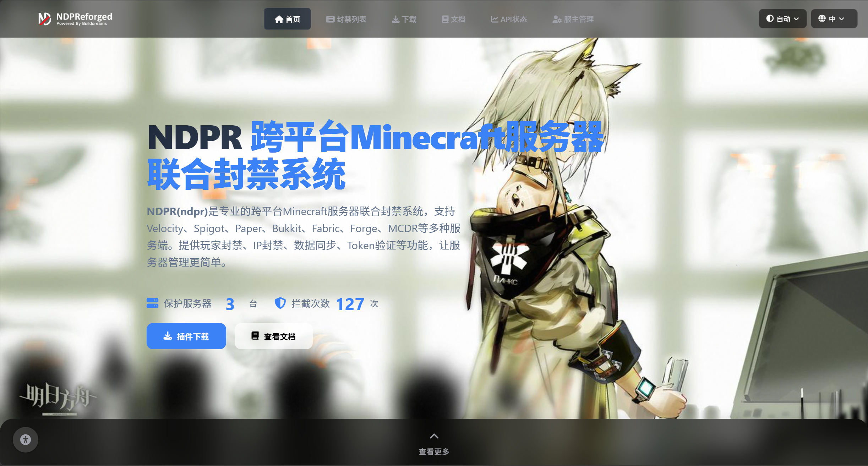The height and width of the screenshot is (466, 868).
Task: Click the NDPR(ndpr) bold description text
Action: point(177,211)
